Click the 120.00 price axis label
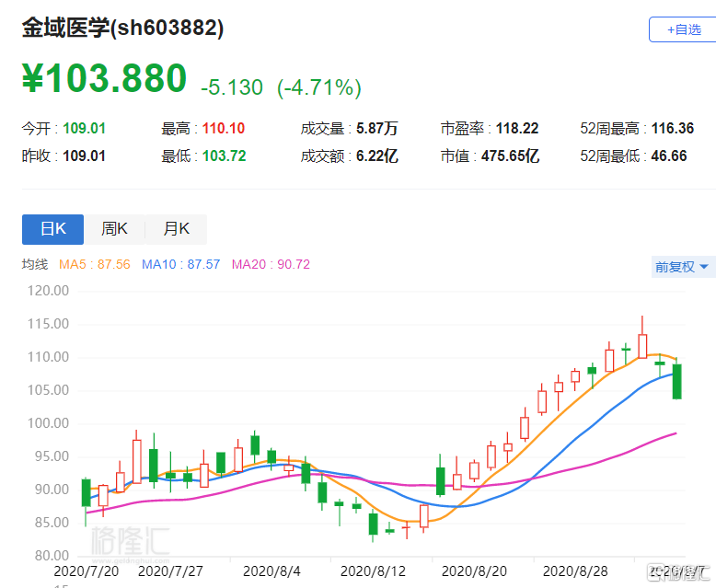The image size is (716, 588). pos(46,291)
